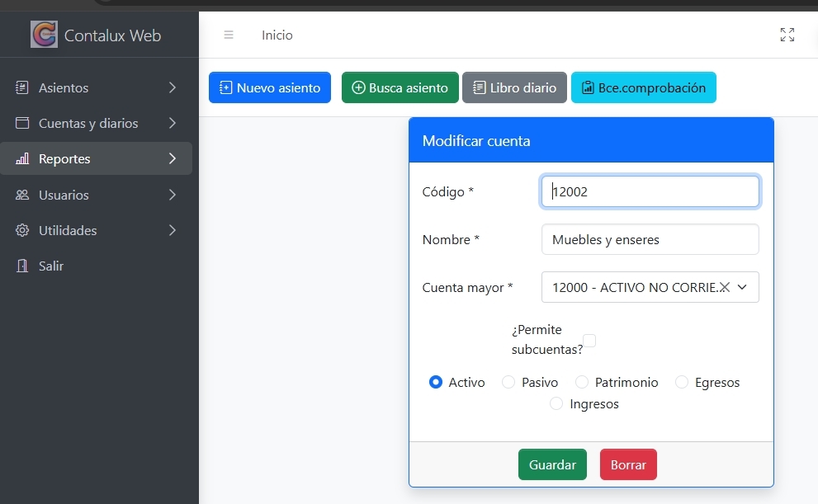This screenshot has height=504, width=818.
Task: Click the Usuarios people icon
Action: (x=22, y=195)
